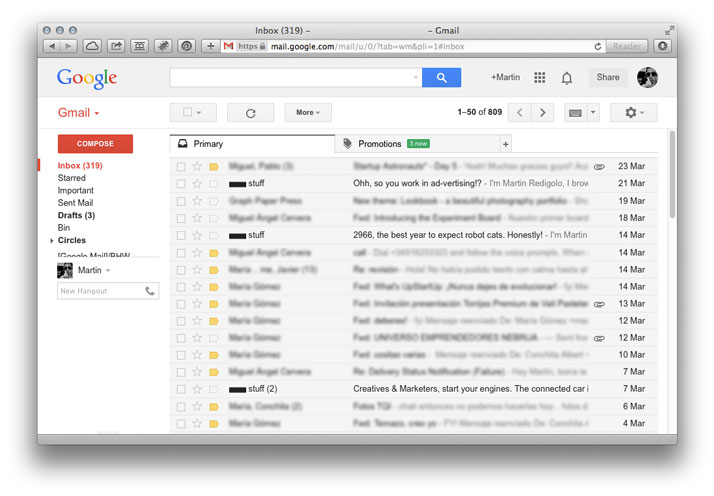Screen dimensions: 714x496
Task: Add a new inbox tab with plus
Action: [x=505, y=144]
